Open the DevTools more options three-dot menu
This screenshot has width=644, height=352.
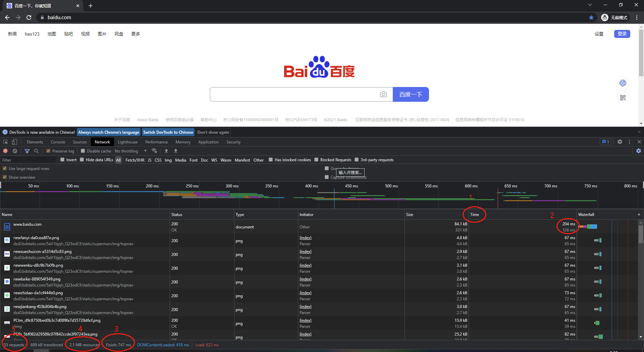(630, 142)
